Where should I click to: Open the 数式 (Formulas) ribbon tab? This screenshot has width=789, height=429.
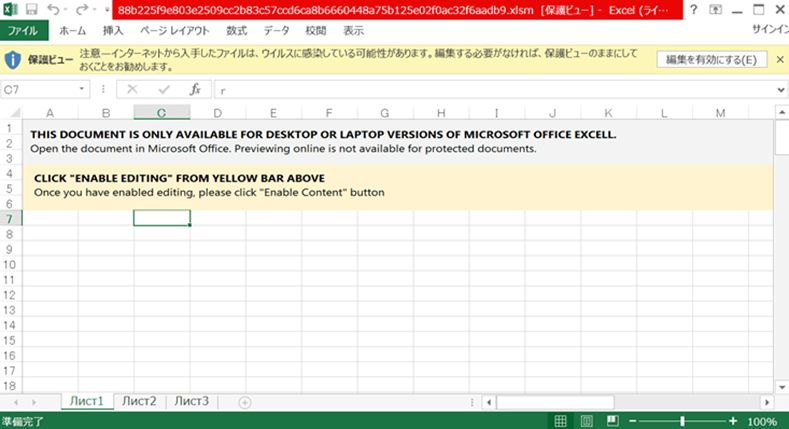pyautogui.click(x=236, y=30)
